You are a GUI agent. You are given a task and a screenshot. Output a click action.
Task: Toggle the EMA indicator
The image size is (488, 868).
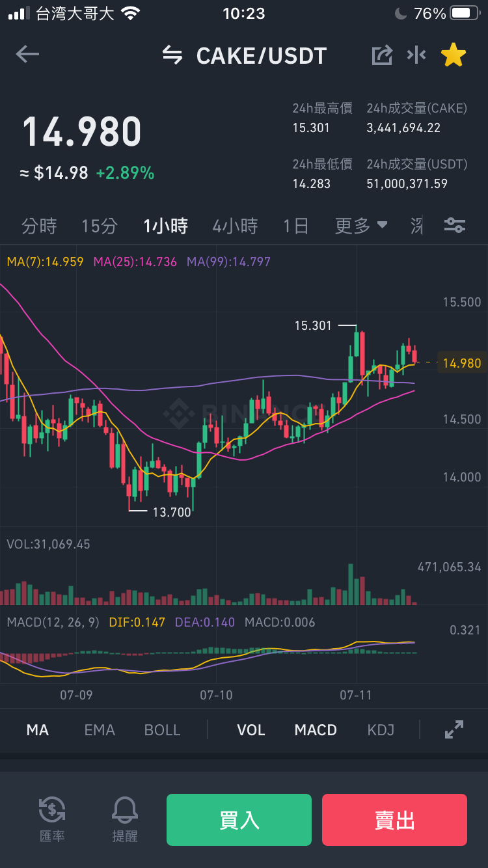[x=100, y=730]
